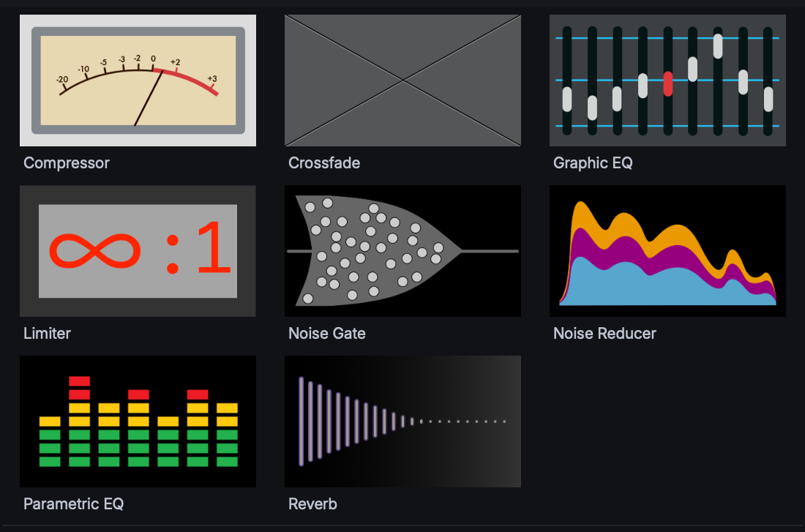Click the Compressor label
This screenshot has width=805, height=532.
click(67, 163)
